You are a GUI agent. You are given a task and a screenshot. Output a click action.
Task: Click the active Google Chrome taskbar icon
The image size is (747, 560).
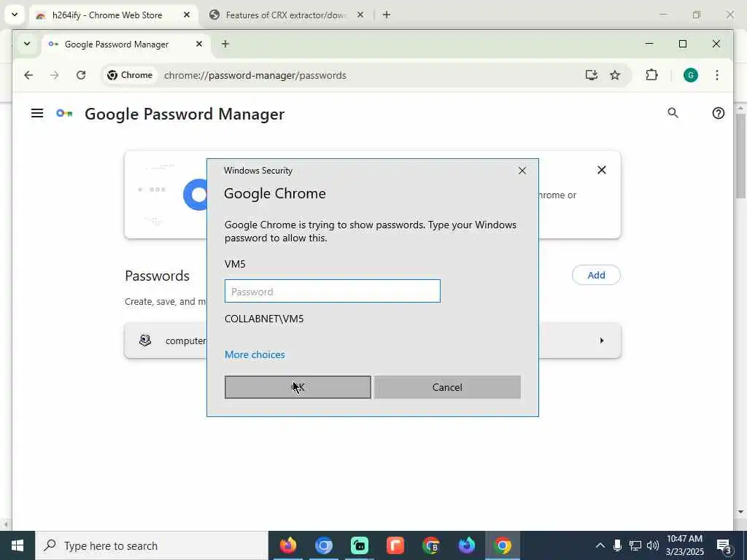point(502,545)
